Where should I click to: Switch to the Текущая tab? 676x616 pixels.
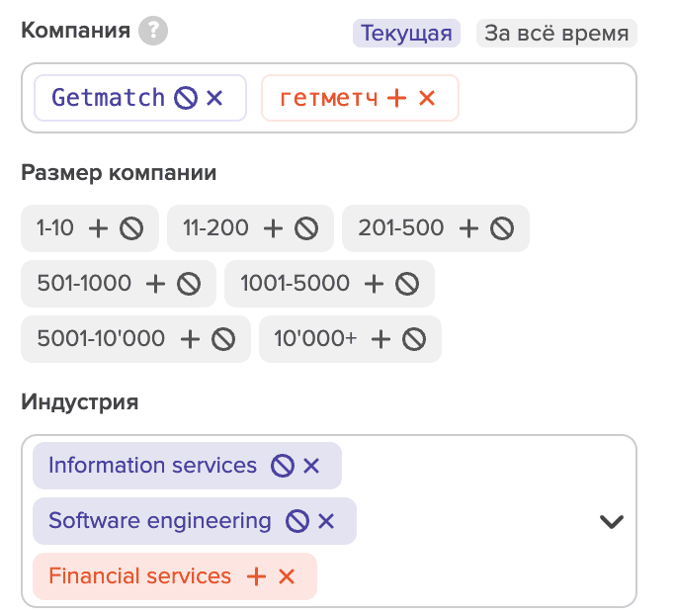coord(406,34)
